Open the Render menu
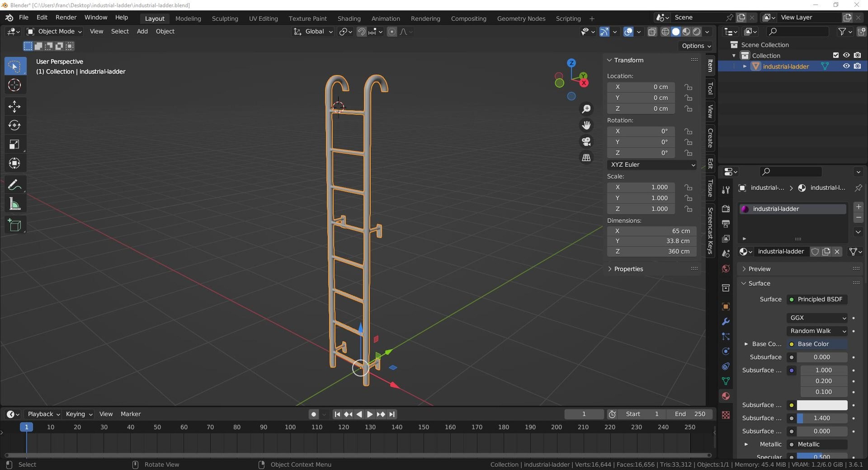Viewport: 868px width, 470px height. [66, 17]
